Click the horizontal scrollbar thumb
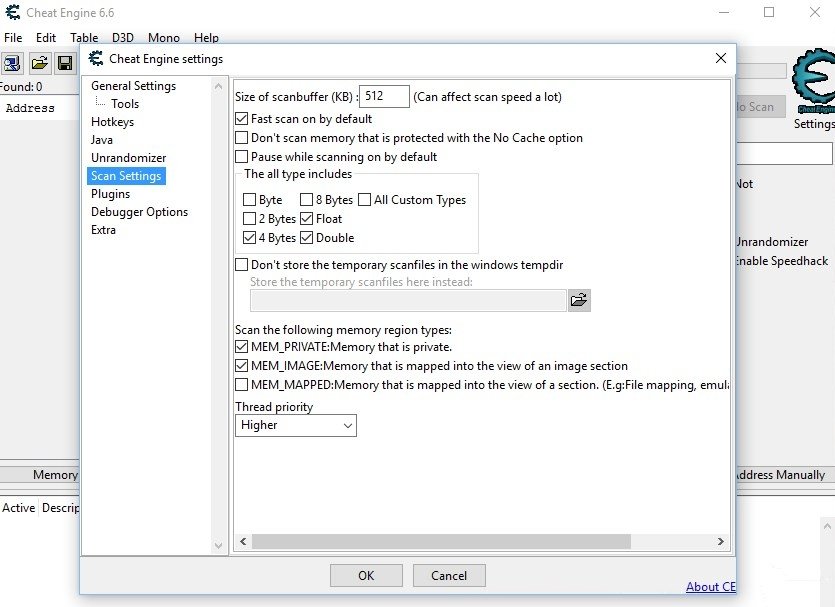835x607 pixels. [441, 542]
